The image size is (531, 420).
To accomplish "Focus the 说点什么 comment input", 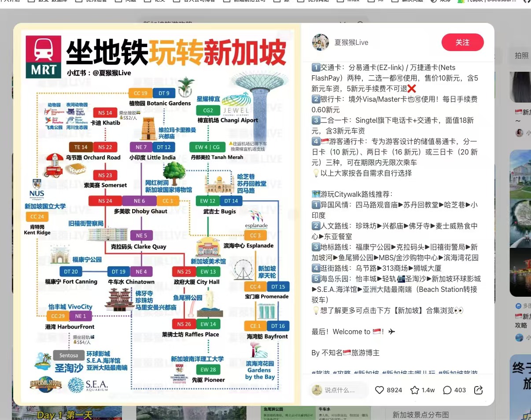I will 339,390.
